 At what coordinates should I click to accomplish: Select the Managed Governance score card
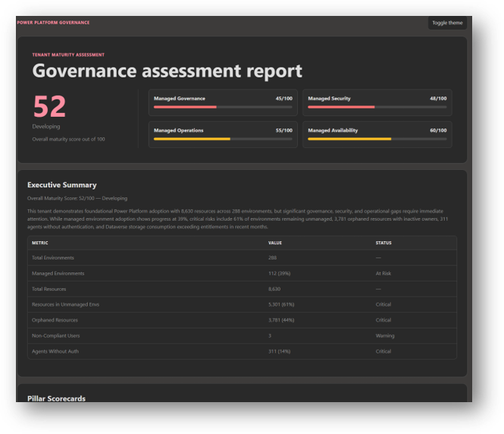click(x=223, y=102)
